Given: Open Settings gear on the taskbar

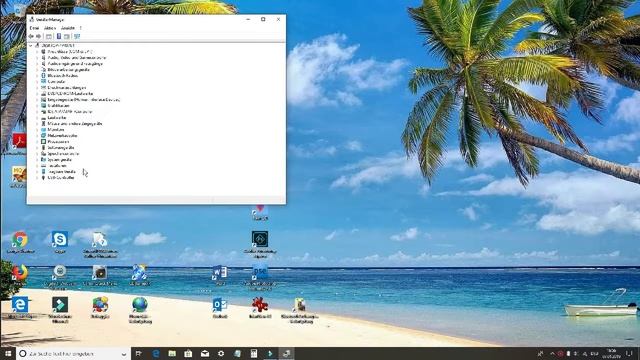Looking at the screenshot, I should [221, 353].
